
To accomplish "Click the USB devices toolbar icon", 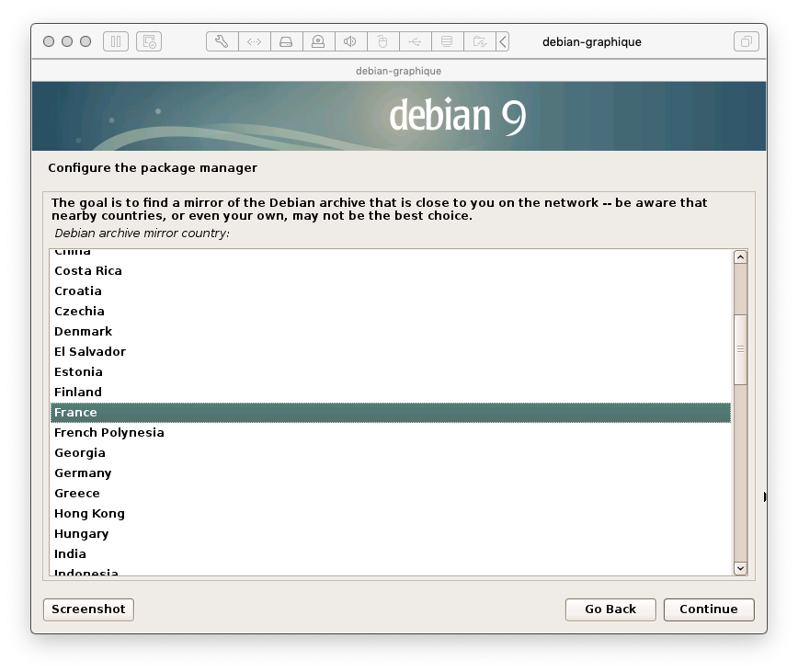I will coord(415,41).
